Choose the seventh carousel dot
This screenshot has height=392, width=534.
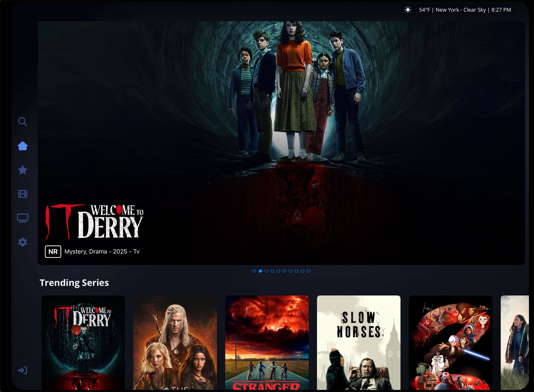[290, 271]
